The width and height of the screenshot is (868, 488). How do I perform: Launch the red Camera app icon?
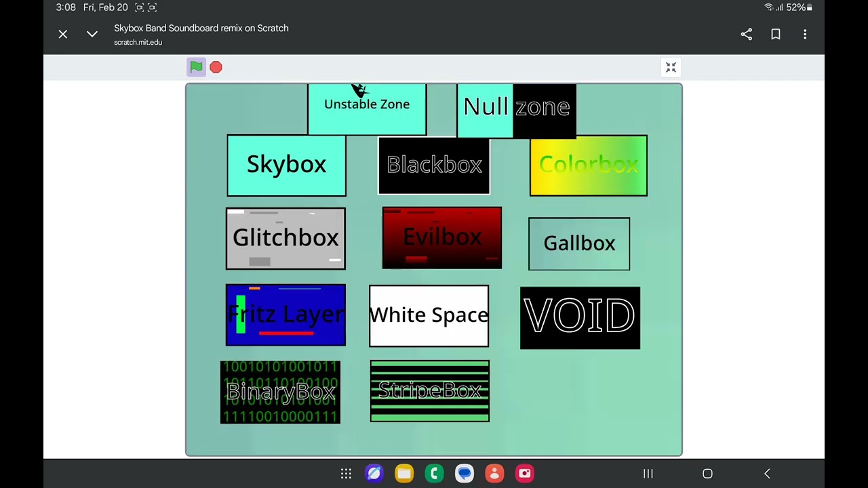point(525,474)
